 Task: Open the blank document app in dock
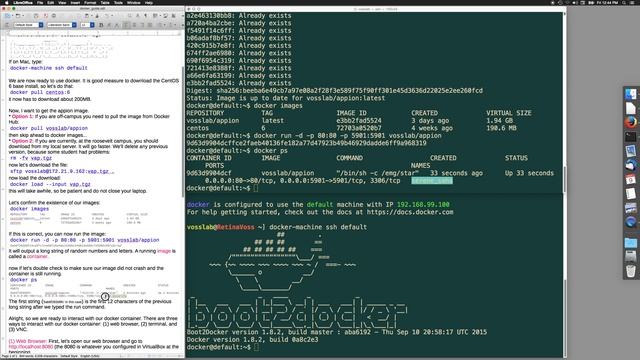(630, 108)
